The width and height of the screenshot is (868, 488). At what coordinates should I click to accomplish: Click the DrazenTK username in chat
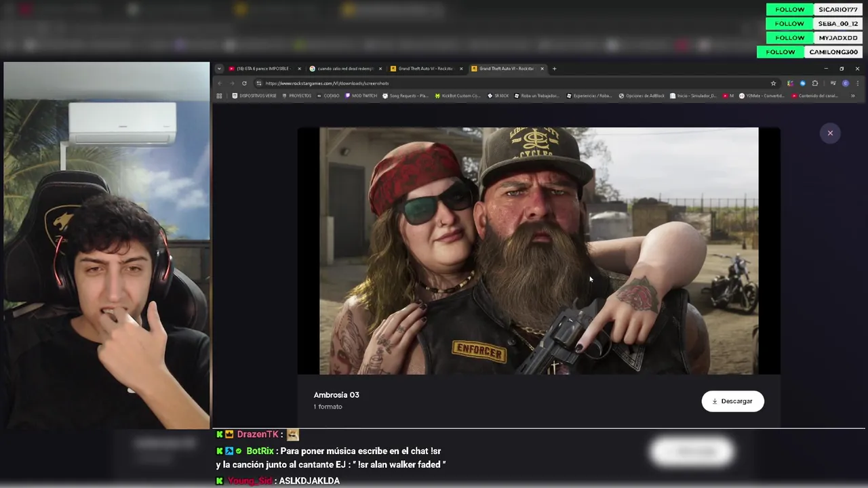[x=258, y=434]
